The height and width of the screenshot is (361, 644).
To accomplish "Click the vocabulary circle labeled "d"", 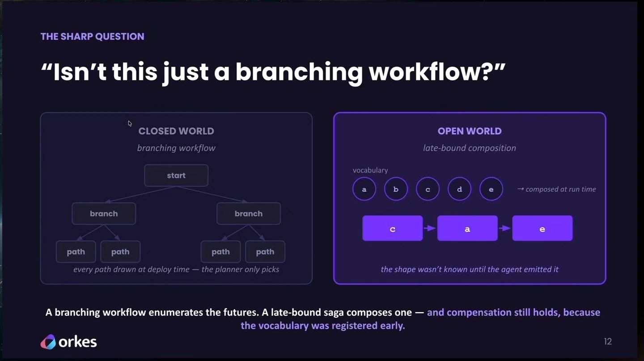I will tap(459, 189).
